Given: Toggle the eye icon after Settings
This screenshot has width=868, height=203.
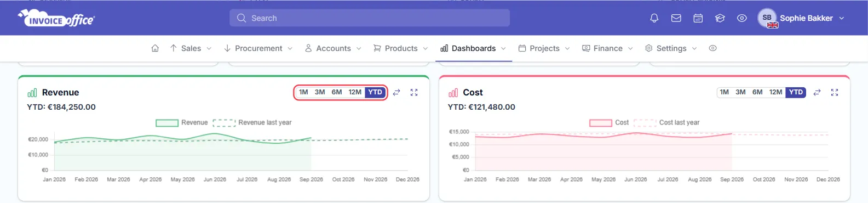Looking at the screenshot, I should click(712, 48).
